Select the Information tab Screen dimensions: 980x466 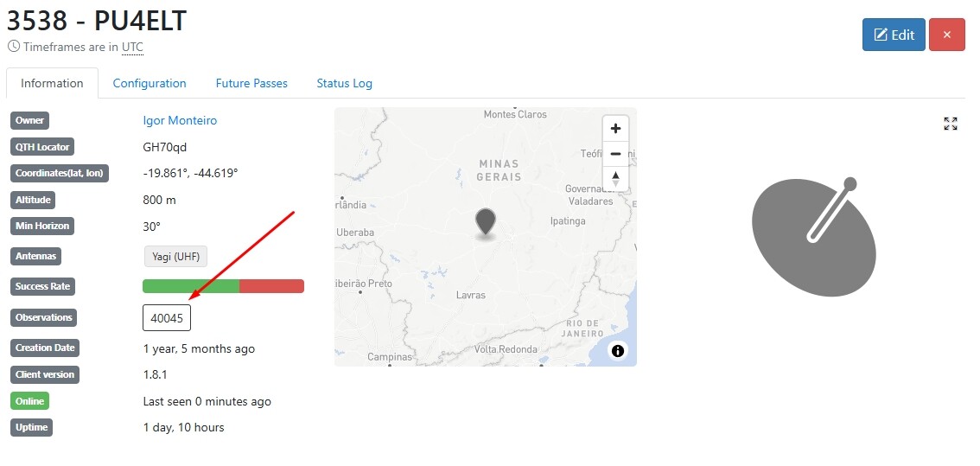click(x=52, y=84)
